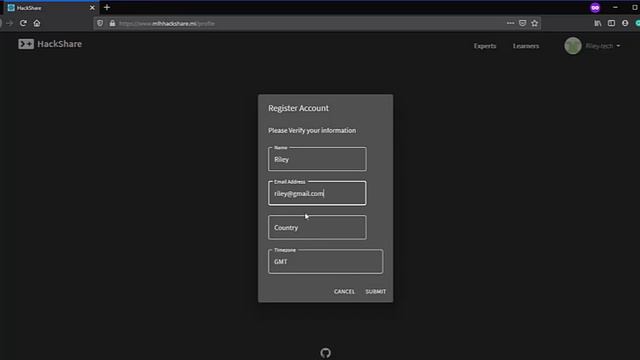The width and height of the screenshot is (640, 360).
Task: Open the page actions three-dot menu
Action: coord(510,23)
